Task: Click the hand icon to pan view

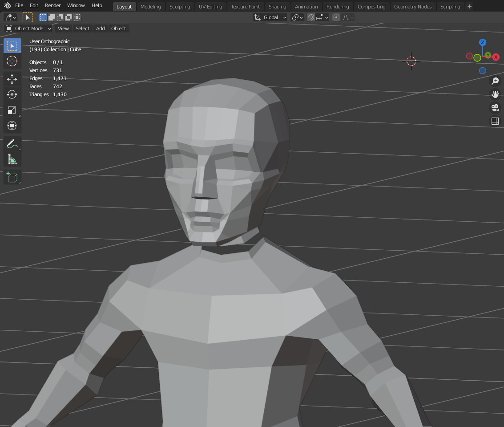Action: pyautogui.click(x=495, y=94)
